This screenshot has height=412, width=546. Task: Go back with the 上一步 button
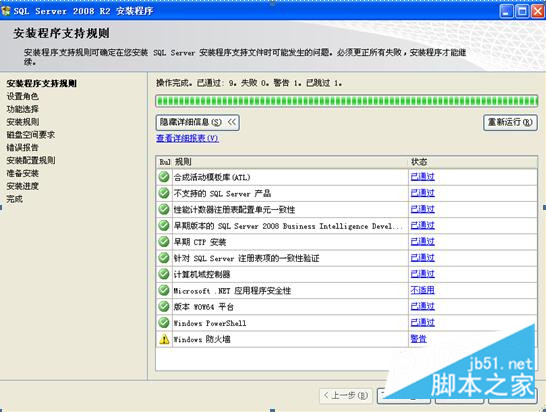(x=346, y=395)
